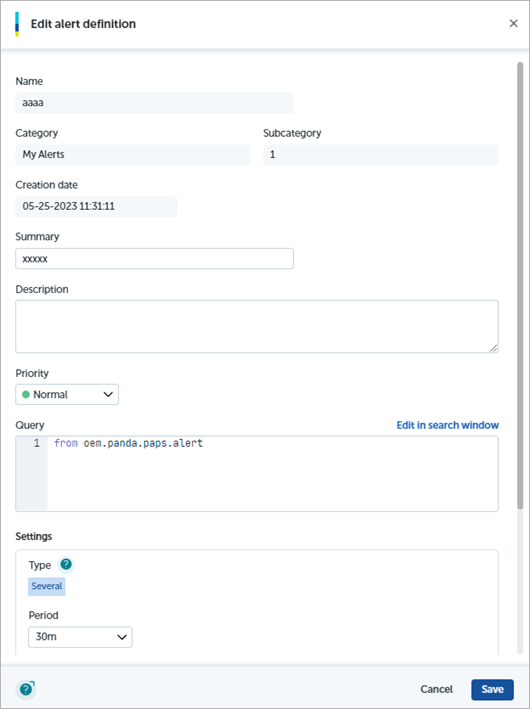
Task: Select the Several type option
Action: (47, 586)
